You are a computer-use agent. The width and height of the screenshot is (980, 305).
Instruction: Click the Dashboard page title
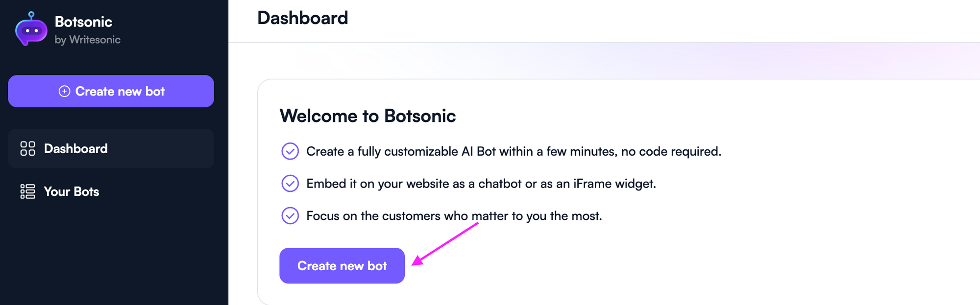pyautogui.click(x=302, y=18)
